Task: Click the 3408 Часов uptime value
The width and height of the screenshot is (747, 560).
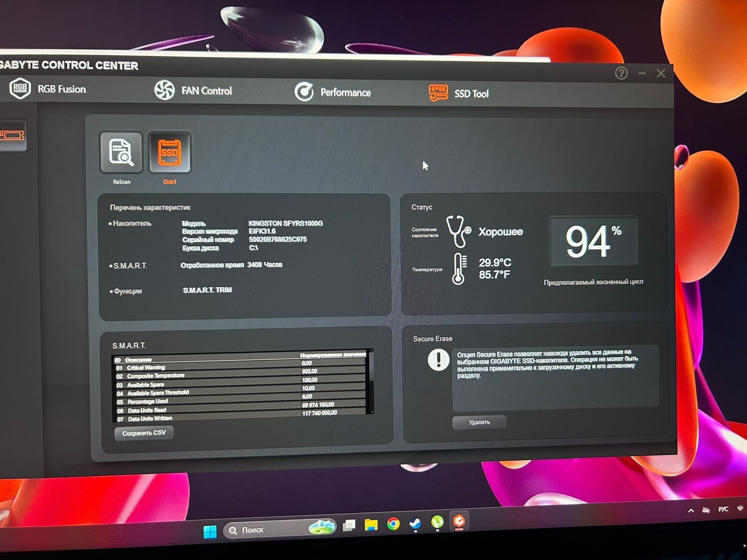Action: [265, 265]
